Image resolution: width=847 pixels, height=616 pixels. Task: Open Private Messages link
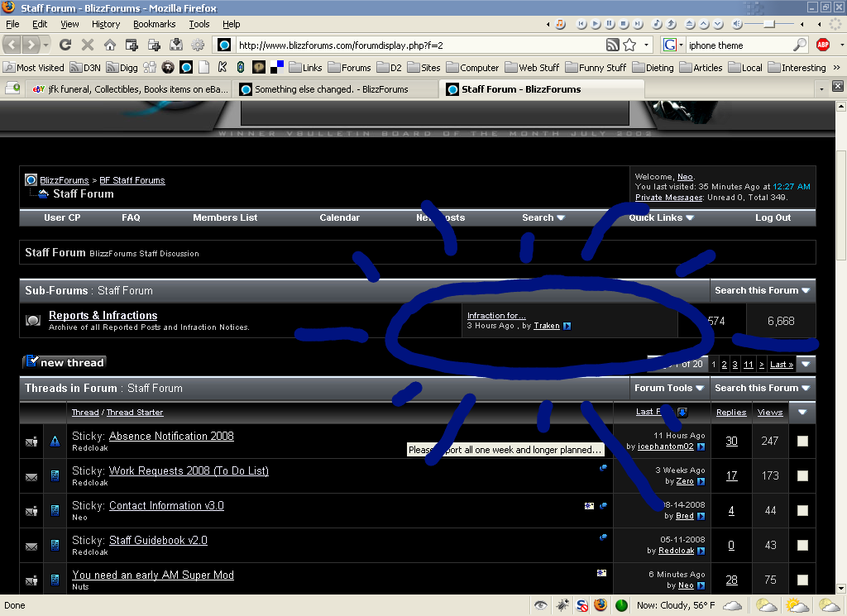click(668, 198)
